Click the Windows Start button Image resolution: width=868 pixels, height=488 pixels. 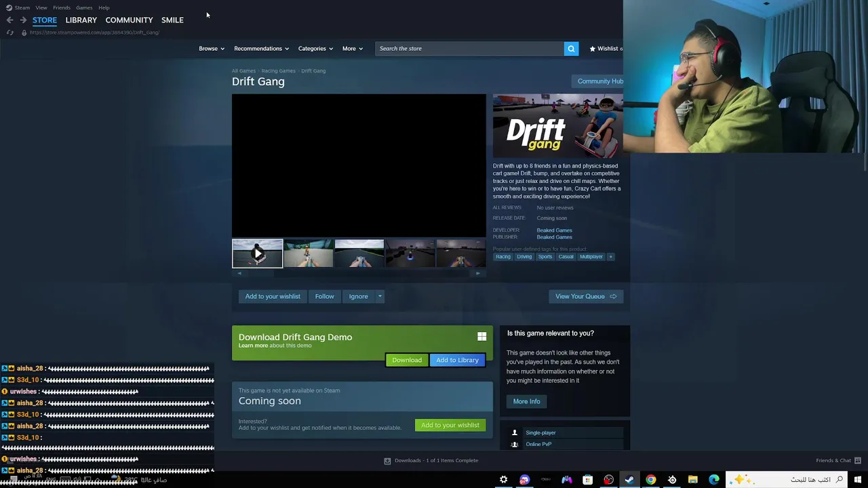pyautogui.click(x=858, y=480)
